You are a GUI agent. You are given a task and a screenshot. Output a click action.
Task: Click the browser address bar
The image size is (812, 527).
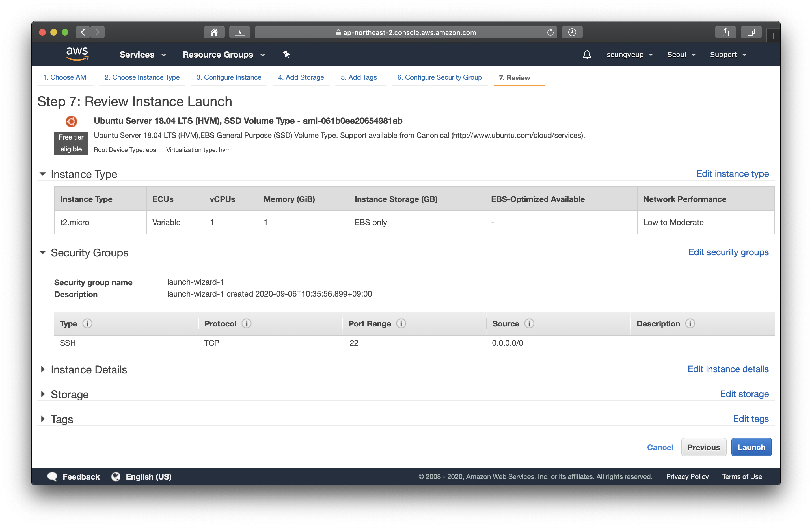[405, 32]
